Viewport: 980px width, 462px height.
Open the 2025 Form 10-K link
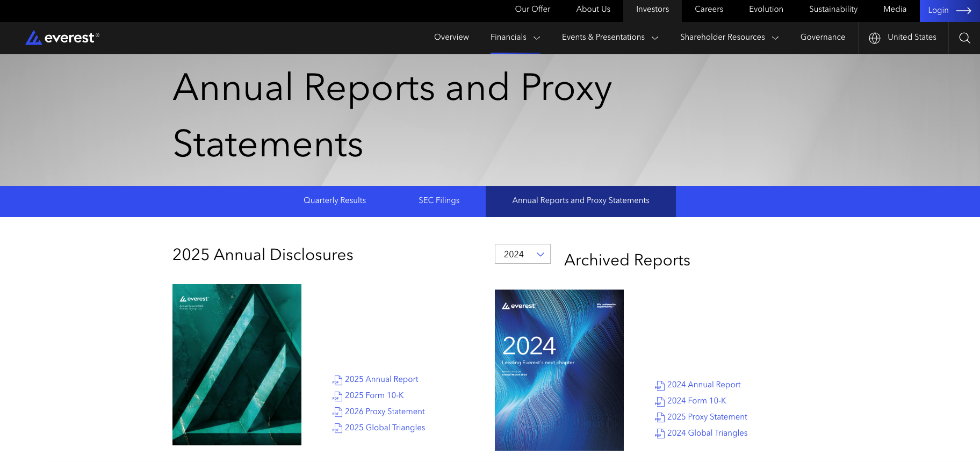374,395
